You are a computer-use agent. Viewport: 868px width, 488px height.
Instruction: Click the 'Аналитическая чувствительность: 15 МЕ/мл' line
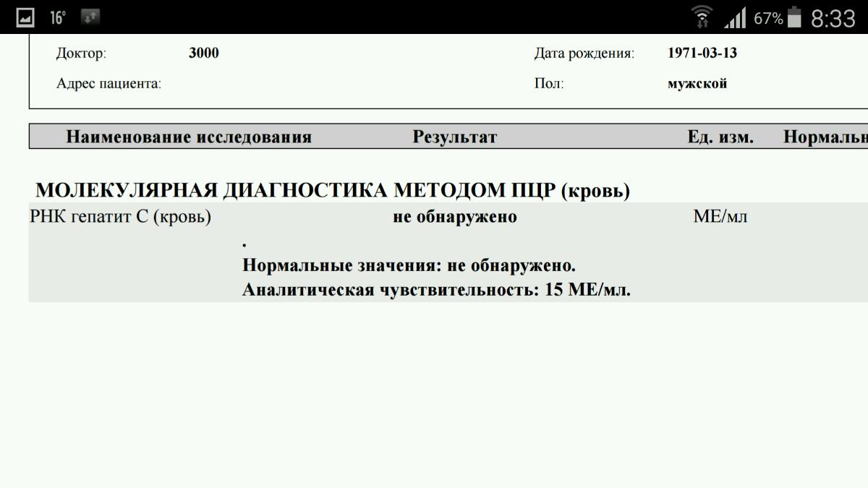tap(436, 291)
